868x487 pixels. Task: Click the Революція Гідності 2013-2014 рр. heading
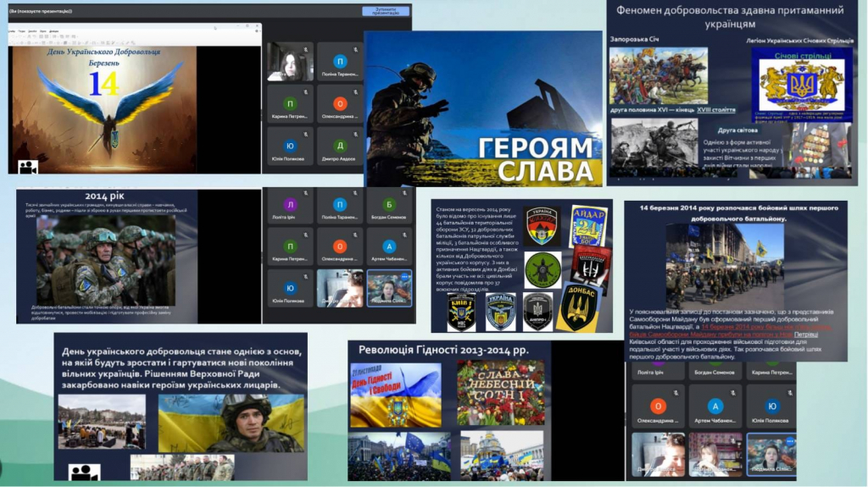click(443, 350)
